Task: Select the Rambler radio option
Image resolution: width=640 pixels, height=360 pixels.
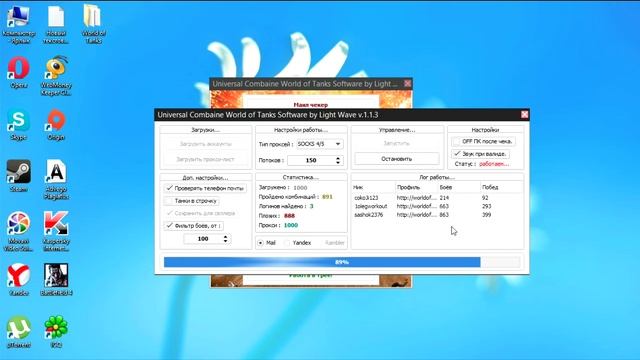Action: [334, 242]
